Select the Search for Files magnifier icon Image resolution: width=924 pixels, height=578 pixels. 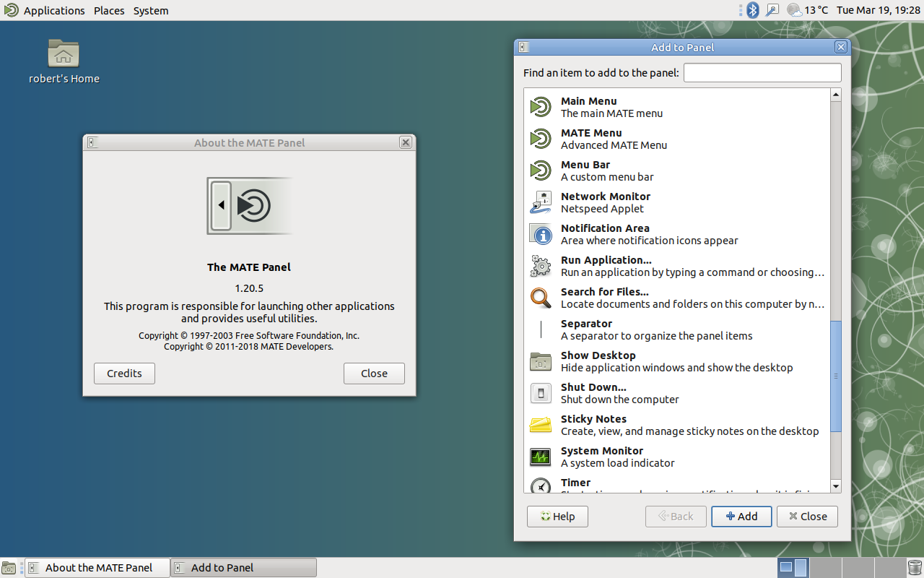point(540,298)
